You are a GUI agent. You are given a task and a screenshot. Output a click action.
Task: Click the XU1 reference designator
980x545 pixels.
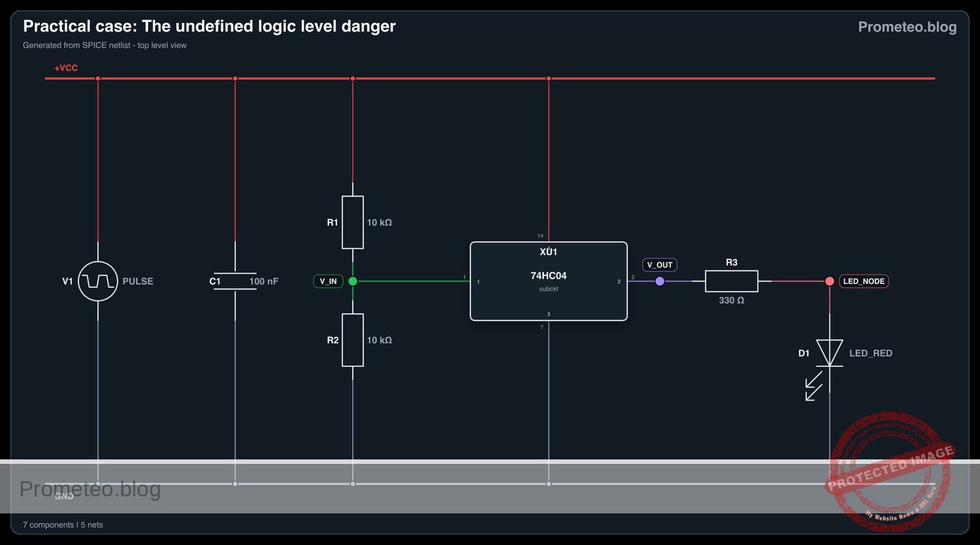coord(549,252)
